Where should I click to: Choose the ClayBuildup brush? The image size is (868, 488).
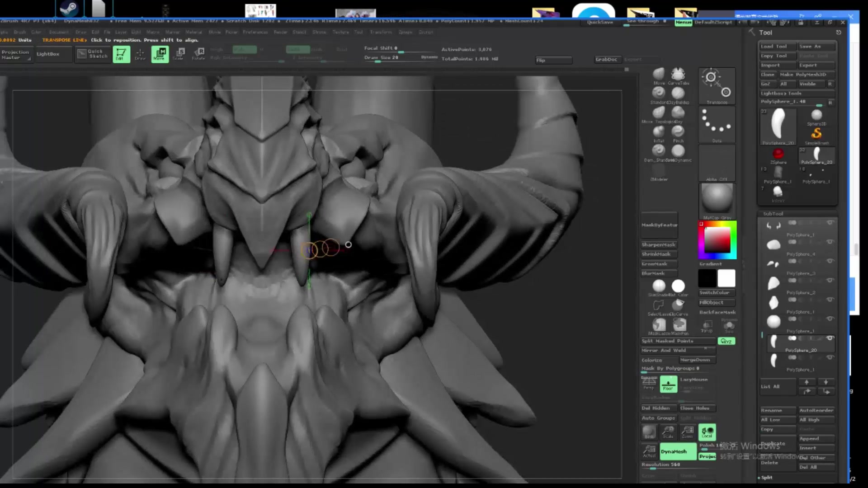coord(678,94)
